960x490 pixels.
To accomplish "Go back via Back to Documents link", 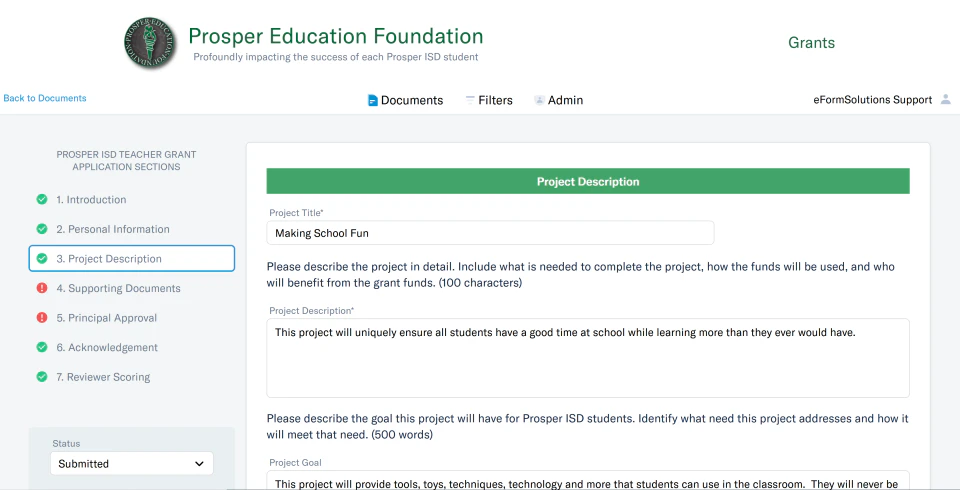I will [x=45, y=98].
